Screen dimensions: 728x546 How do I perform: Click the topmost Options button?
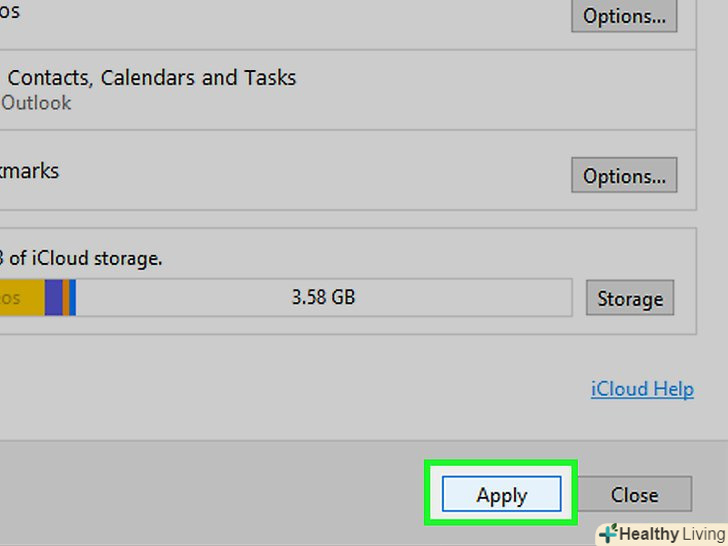pos(624,16)
